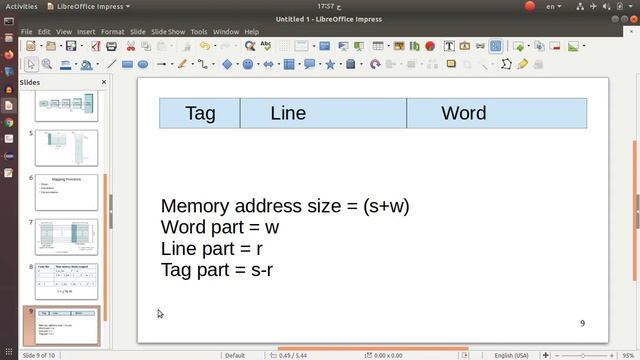Screen dimensions: 640x360
Task: Select the Callout shapes tool
Action: pos(309,64)
